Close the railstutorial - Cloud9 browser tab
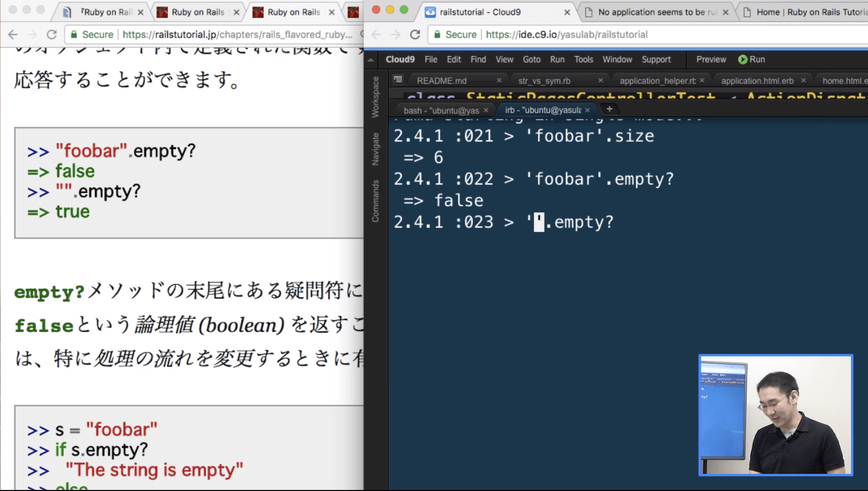This screenshot has width=868, height=491. click(x=567, y=12)
